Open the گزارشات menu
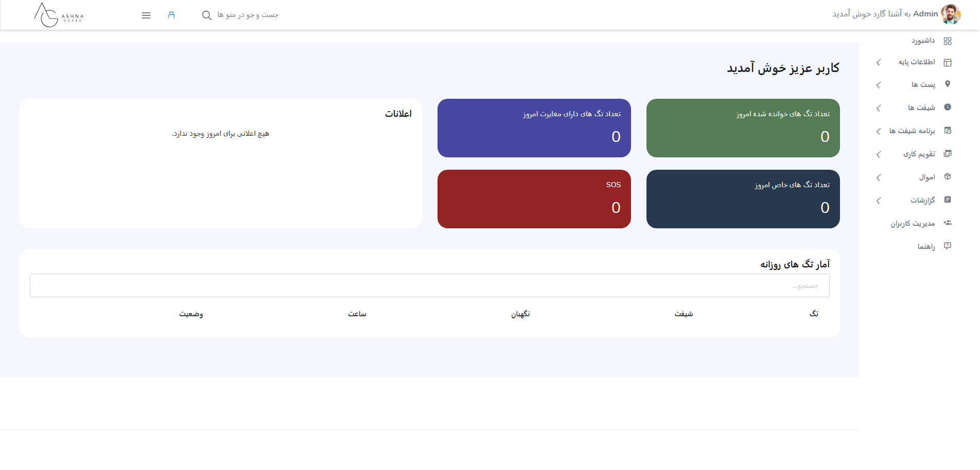The width and height of the screenshot is (980, 470). click(x=923, y=200)
